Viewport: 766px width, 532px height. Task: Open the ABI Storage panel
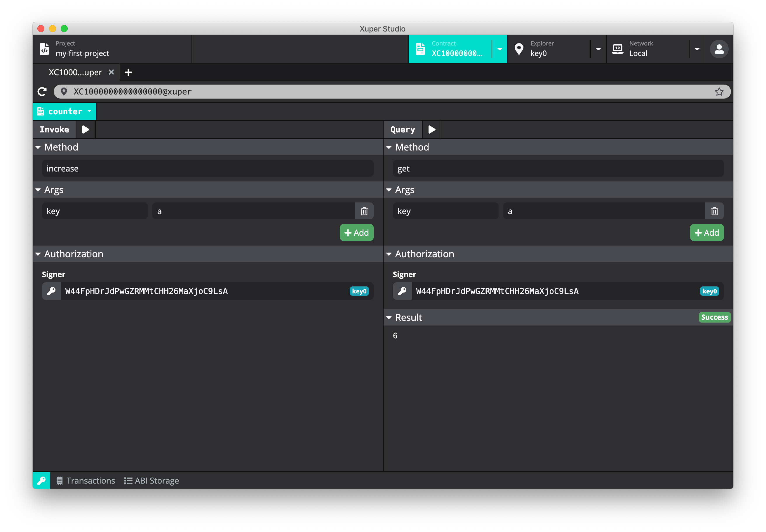[152, 480]
